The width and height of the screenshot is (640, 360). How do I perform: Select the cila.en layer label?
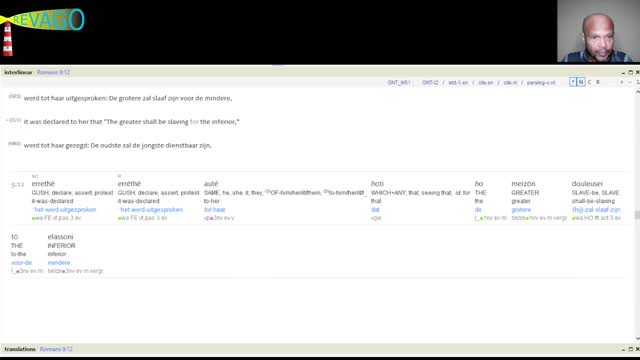(x=485, y=82)
